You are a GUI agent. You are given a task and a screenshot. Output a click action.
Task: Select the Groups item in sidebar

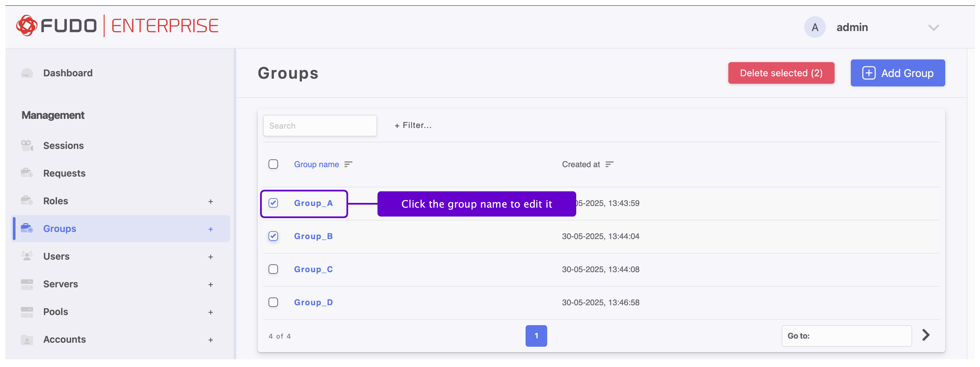[60, 229]
